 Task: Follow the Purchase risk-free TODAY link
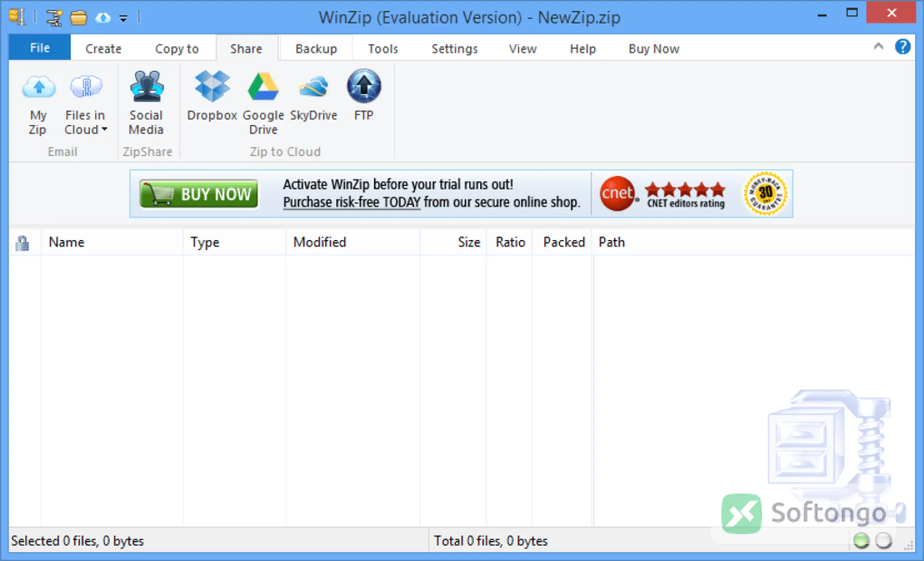(x=351, y=202)
